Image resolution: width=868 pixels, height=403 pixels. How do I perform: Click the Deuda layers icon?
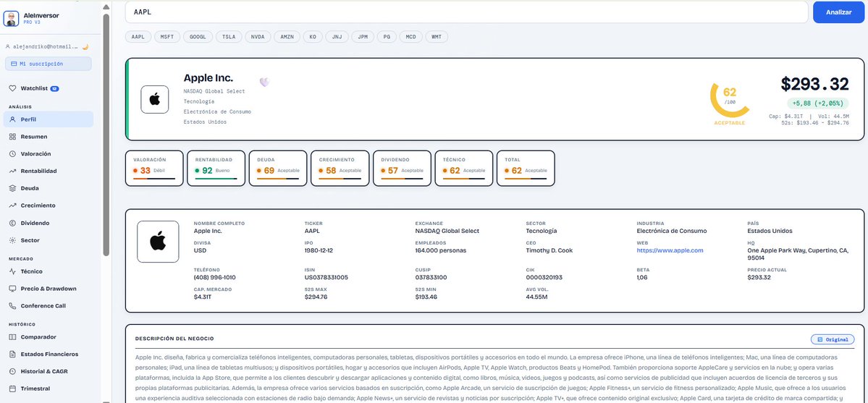click(13, 188)
